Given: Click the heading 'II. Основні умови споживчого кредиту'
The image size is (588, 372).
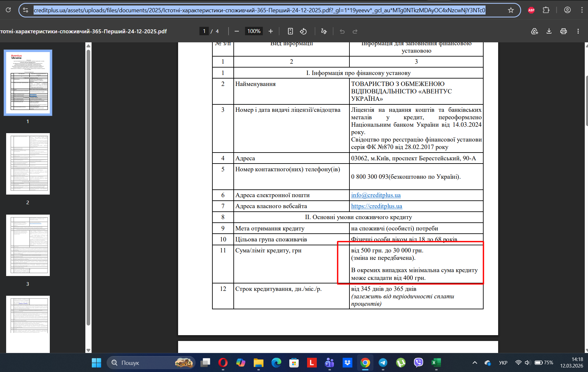Looking at the screenshot, I should pyautogui.click(x=358, y=217).
